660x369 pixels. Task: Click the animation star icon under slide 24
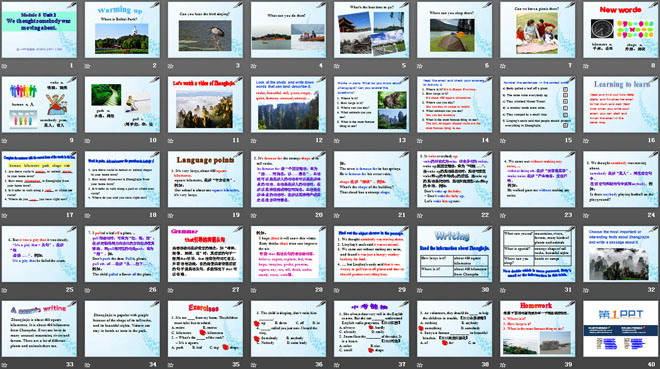[x=586, y=215]
